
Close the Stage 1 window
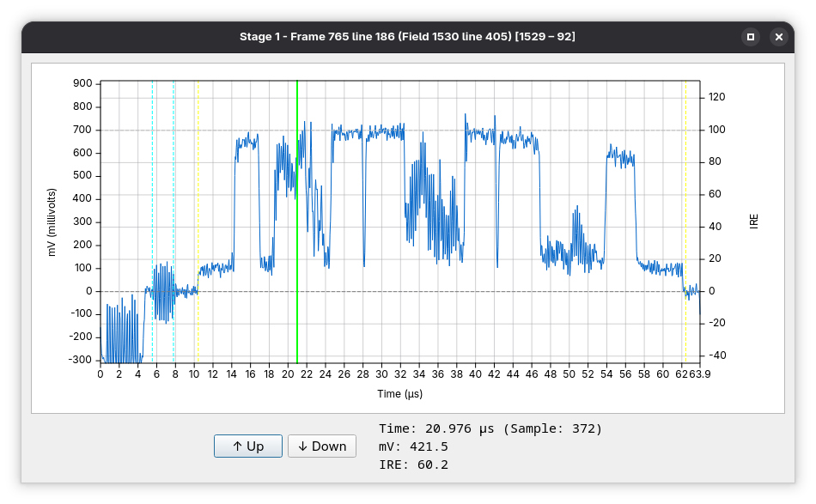(778, 37)
